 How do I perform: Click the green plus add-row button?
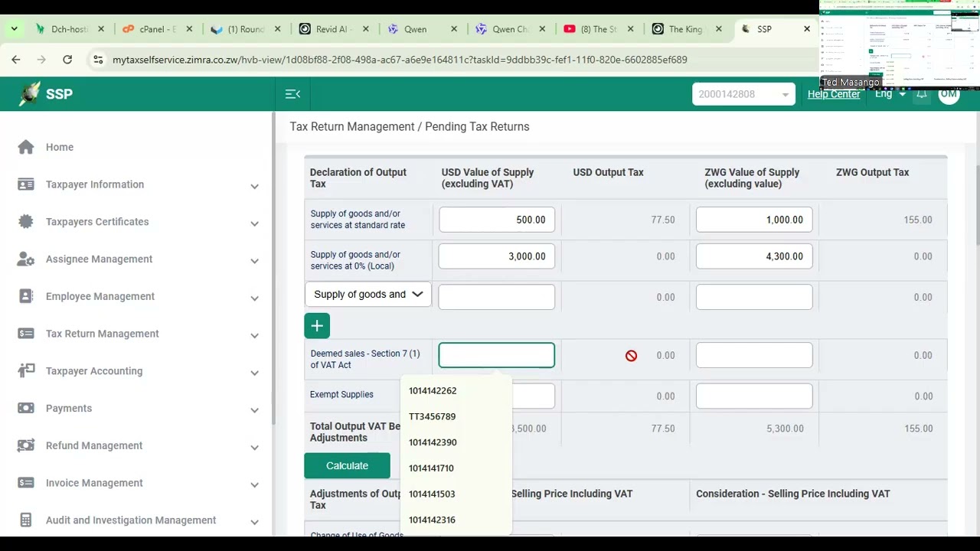tap(317, 326)
